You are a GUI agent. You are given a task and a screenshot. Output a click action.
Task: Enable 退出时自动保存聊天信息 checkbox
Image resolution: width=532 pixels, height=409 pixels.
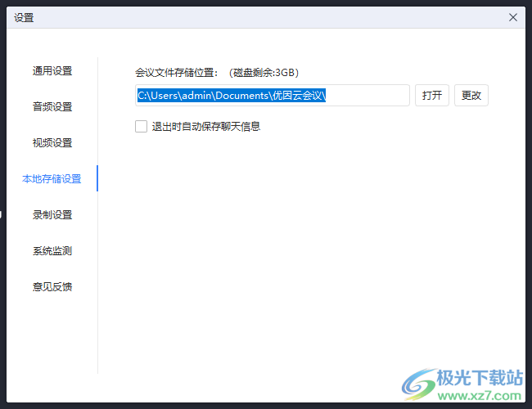pyautogui.click(x=141, y=127)
